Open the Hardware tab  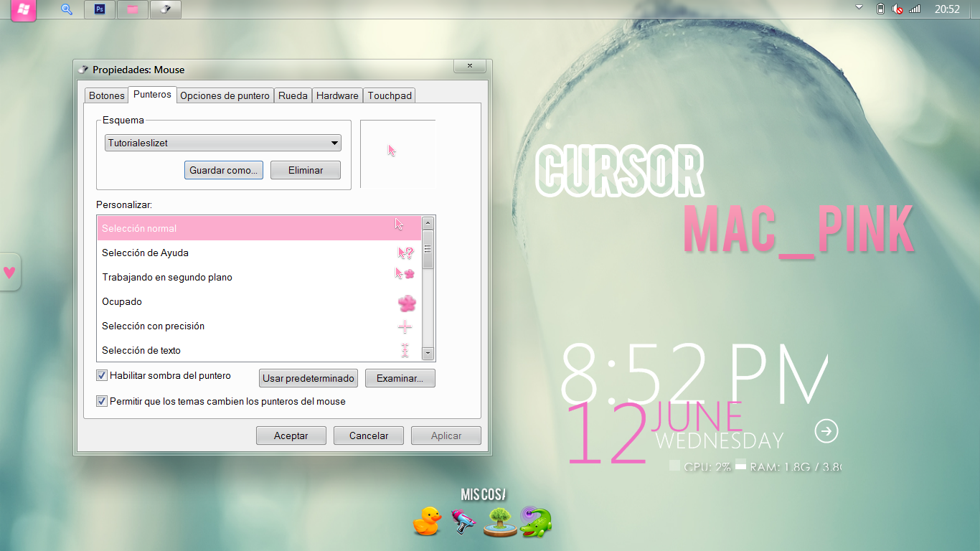click(337, 95)
